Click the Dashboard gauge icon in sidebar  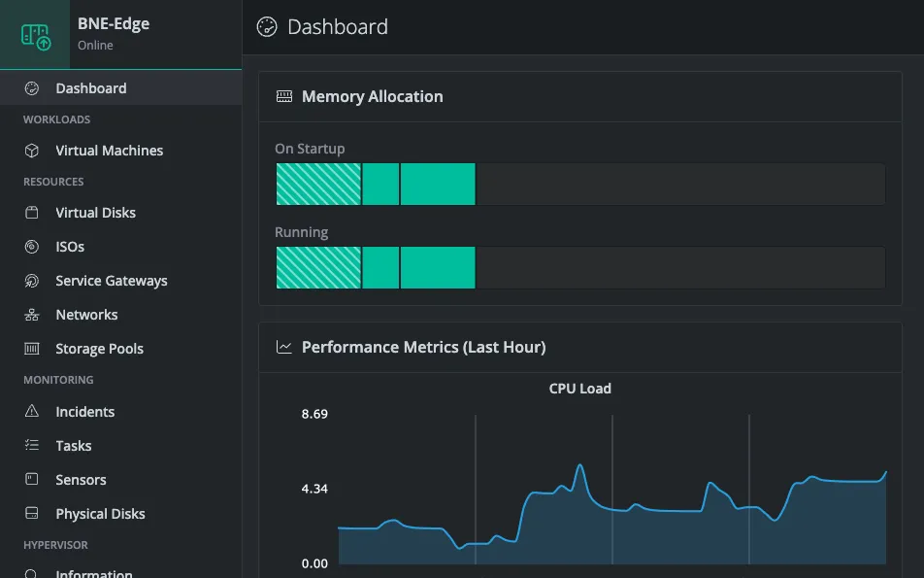(x=32, y=88)
